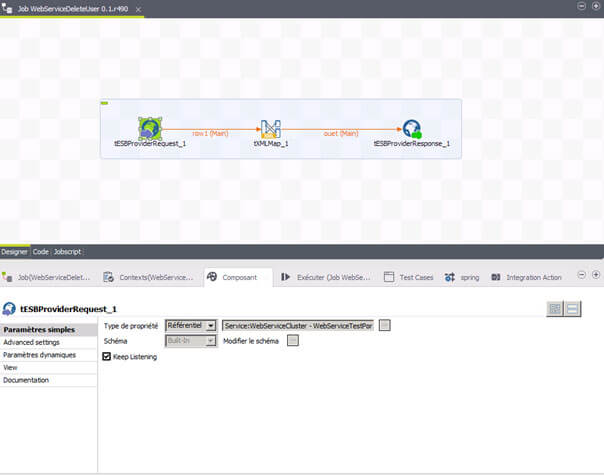Minimize the job editor pane
The height and width of the screenshot is (475, 604).
(582, 6)
